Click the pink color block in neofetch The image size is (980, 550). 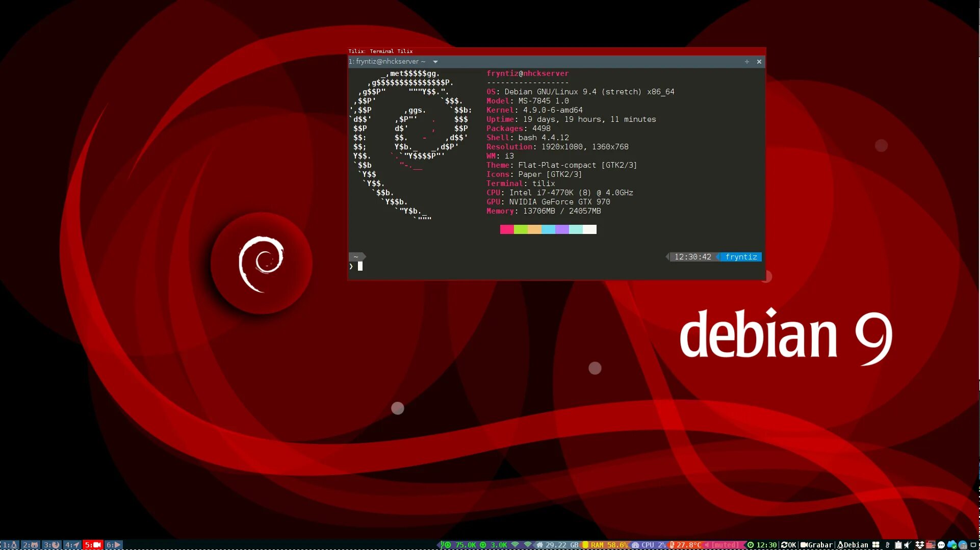507,229
